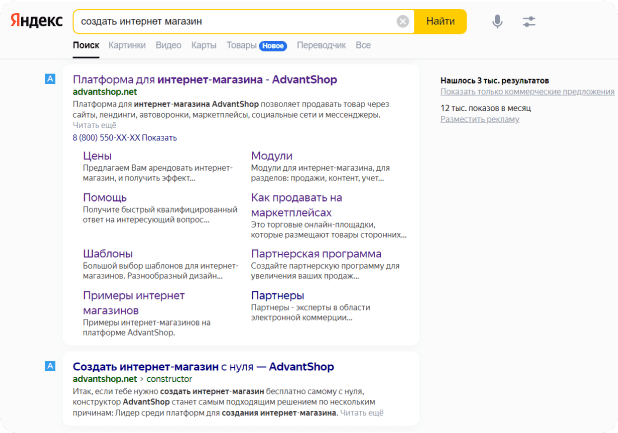Open search settings sliders icon
Viewport: 618px width, 433px height.
click(x=529, y=21)
